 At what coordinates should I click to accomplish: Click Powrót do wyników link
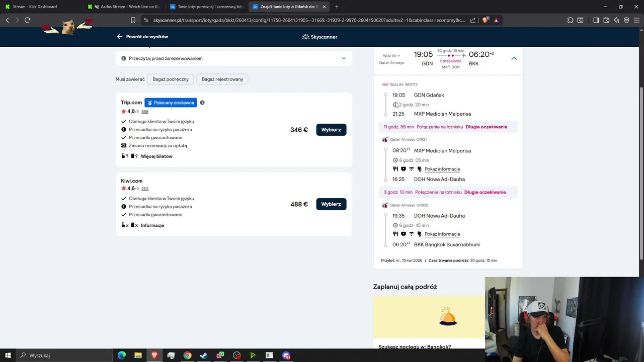147,37
